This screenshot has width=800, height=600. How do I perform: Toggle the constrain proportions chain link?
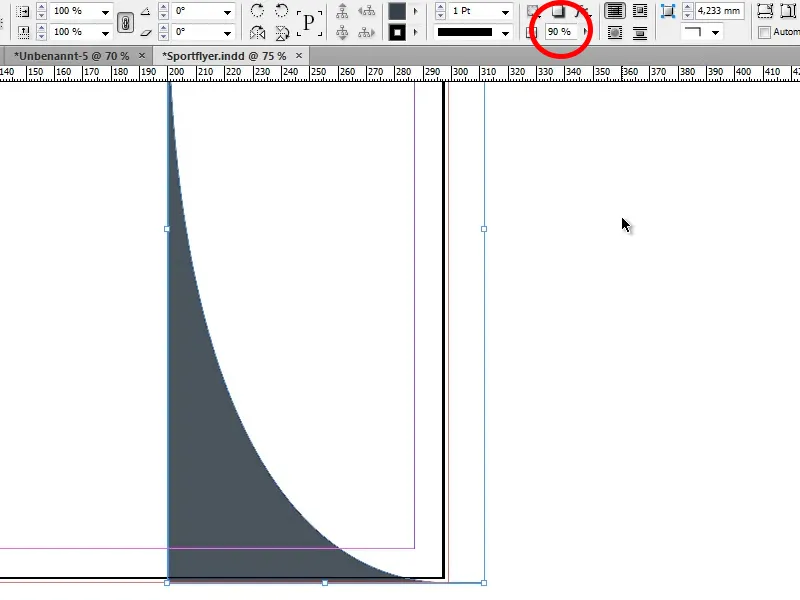pyautogui.click(x=125, y=22)
